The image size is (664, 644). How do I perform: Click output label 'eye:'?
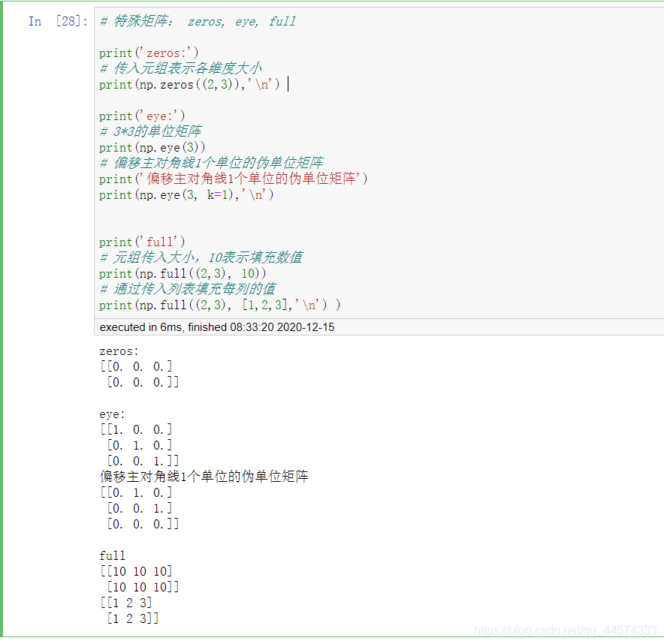tap(112, 414)
